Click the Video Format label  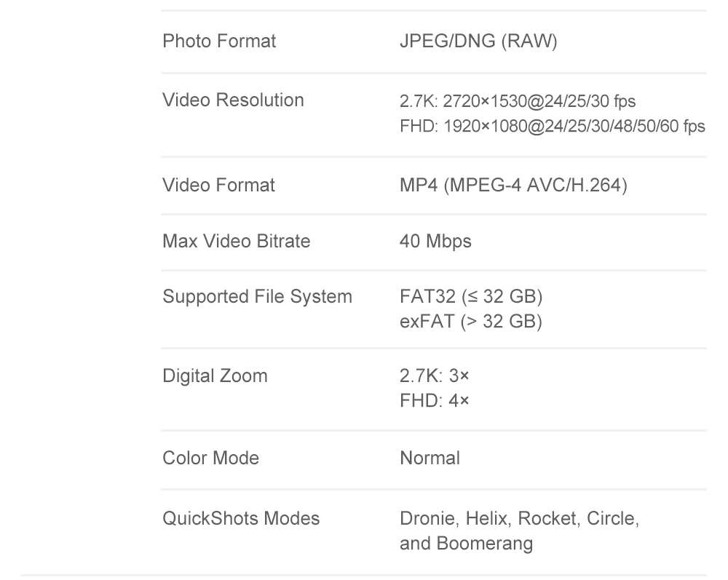[x=218, y=185]
